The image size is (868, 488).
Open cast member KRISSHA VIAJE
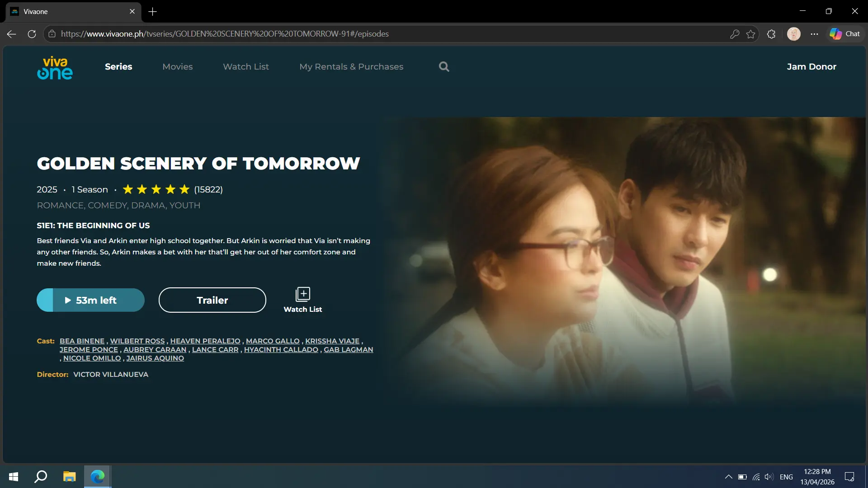(x=332, y=341)
